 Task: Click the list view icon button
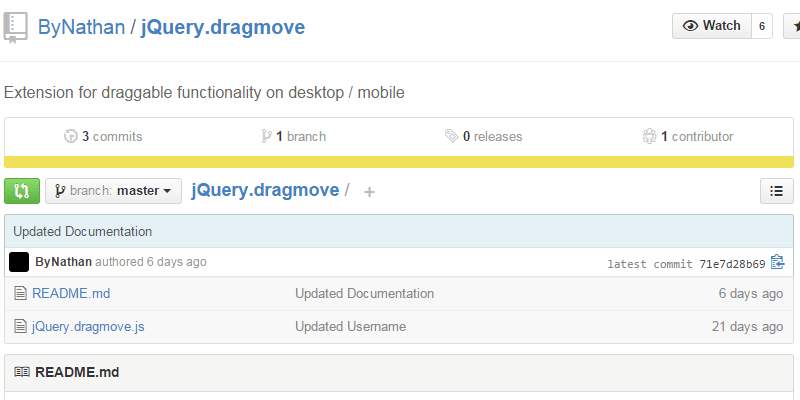click(777, 191)
